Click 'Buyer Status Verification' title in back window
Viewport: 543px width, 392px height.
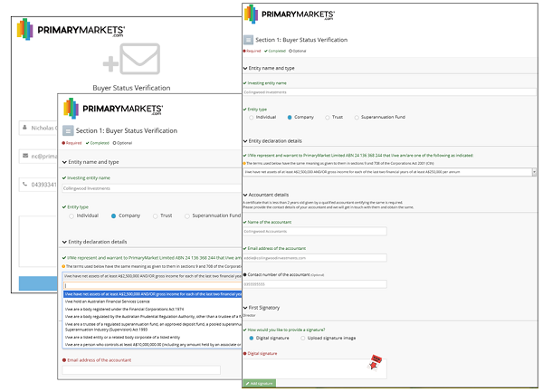pyautogui.click(x=131, y=88)
